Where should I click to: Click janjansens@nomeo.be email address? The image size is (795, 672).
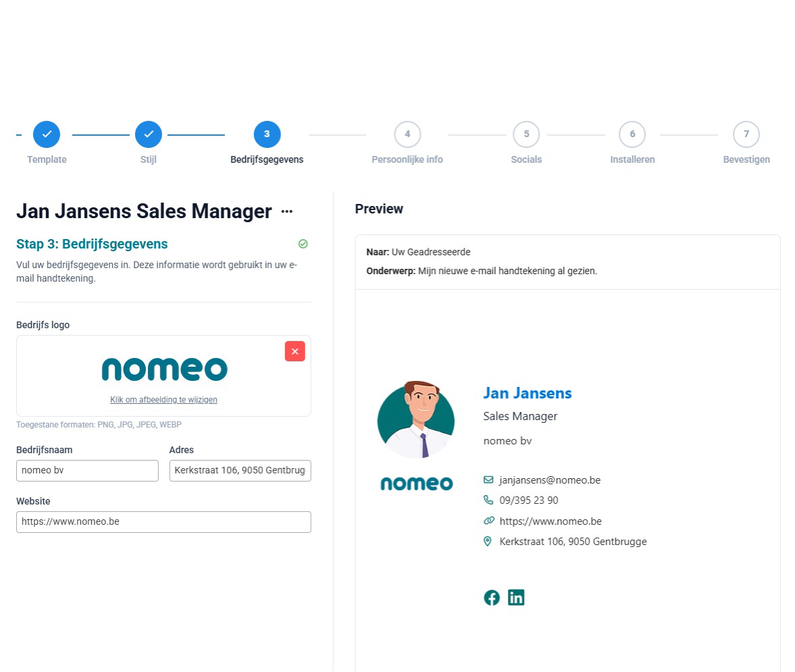550,480
